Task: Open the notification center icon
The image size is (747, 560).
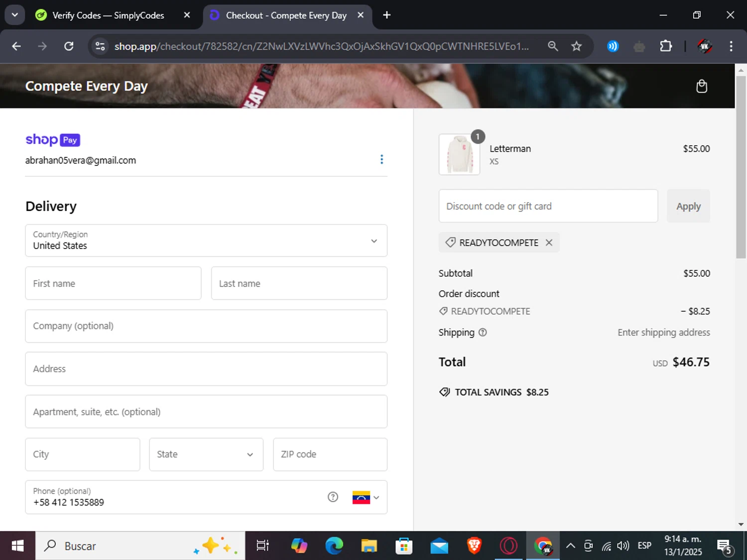Action: [725, 547]
